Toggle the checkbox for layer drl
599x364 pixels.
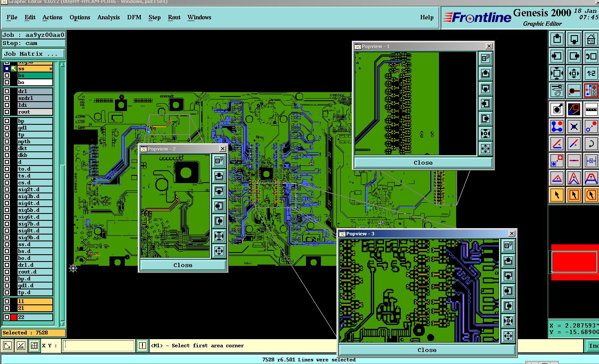point(7,91)
